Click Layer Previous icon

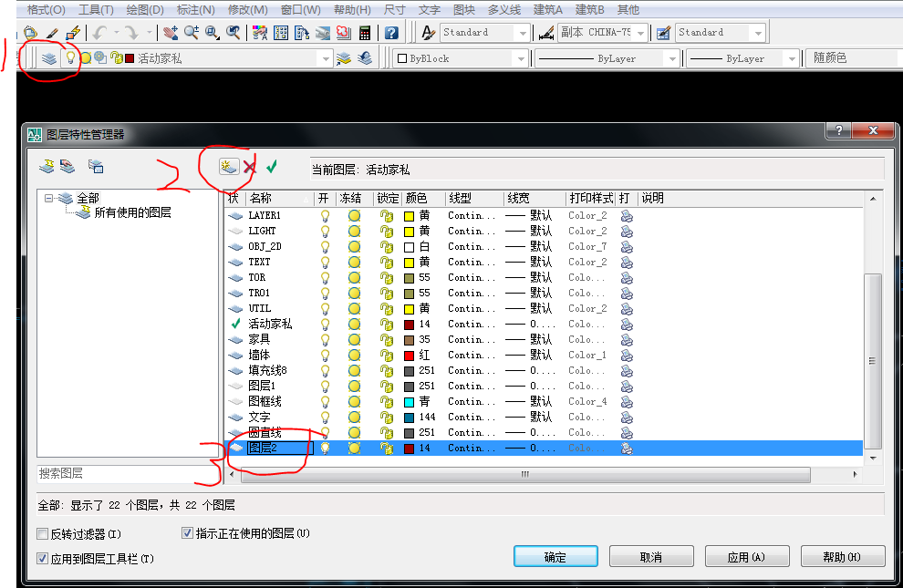point(365,58)
